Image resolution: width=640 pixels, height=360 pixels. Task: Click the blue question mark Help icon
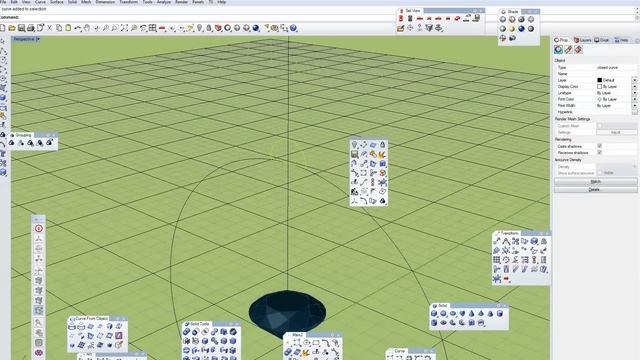point(293,28)
